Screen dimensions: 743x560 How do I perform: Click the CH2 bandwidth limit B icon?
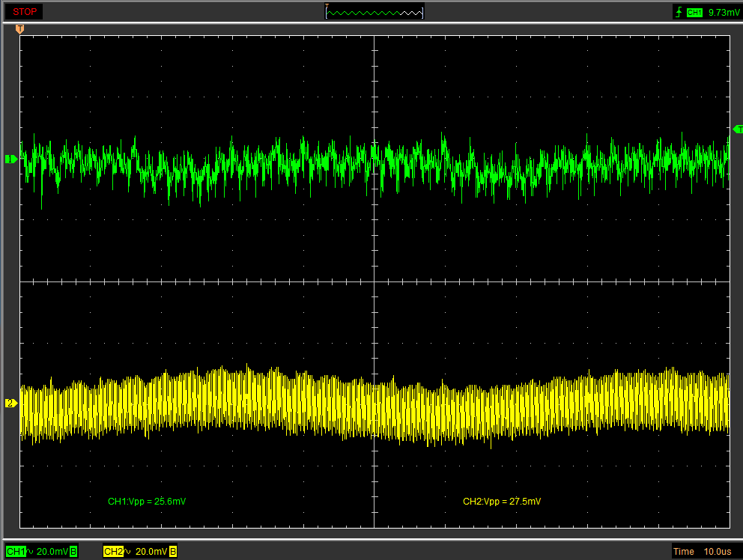pos(173,552)
